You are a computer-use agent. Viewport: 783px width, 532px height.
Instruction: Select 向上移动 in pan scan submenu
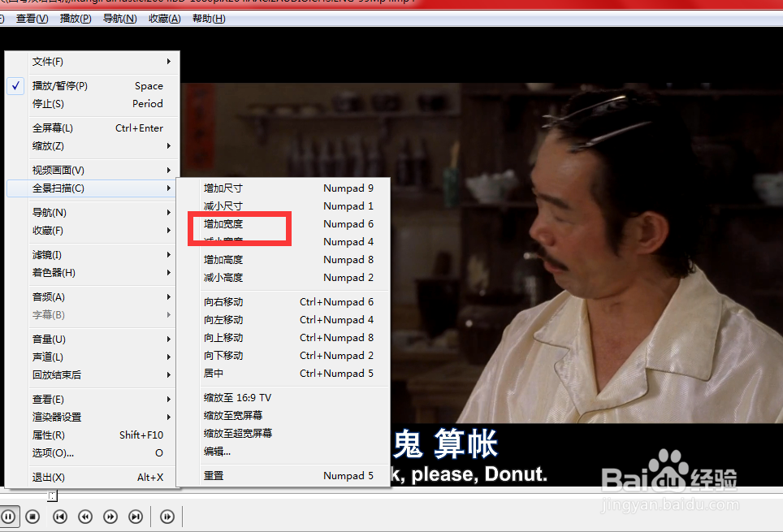coord(283,338)
